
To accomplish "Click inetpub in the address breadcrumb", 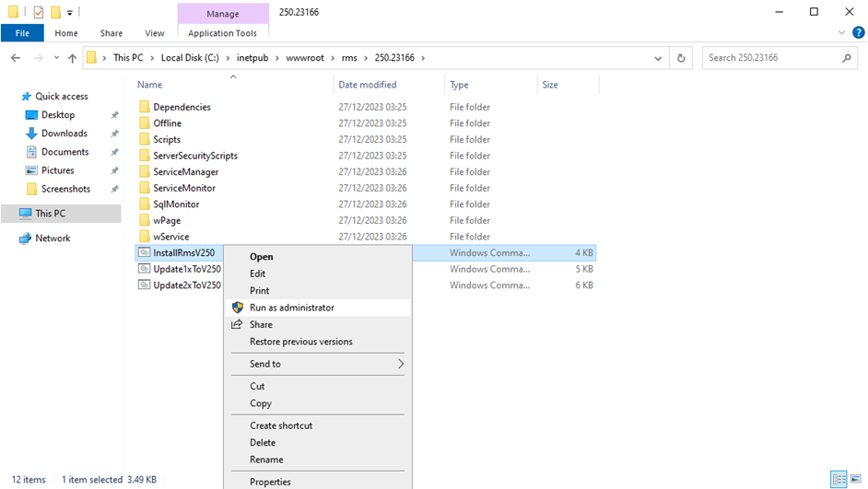I will click(252, 58).
